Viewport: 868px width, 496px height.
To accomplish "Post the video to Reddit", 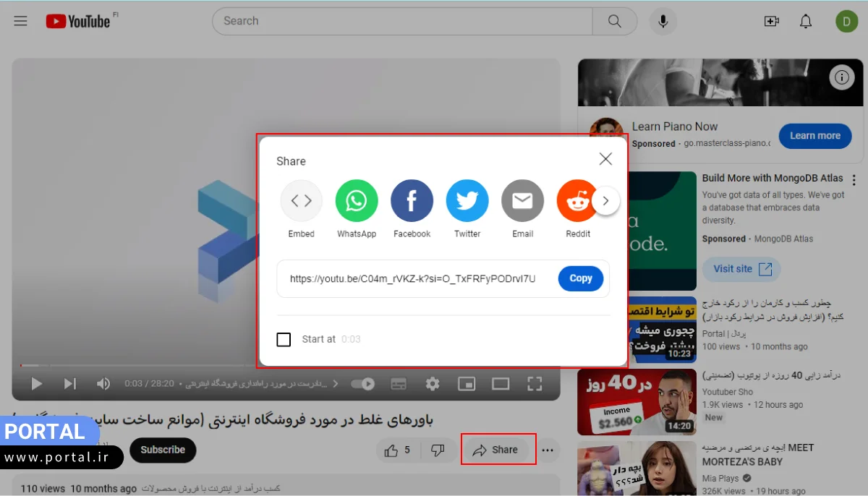I will (577, 200).
